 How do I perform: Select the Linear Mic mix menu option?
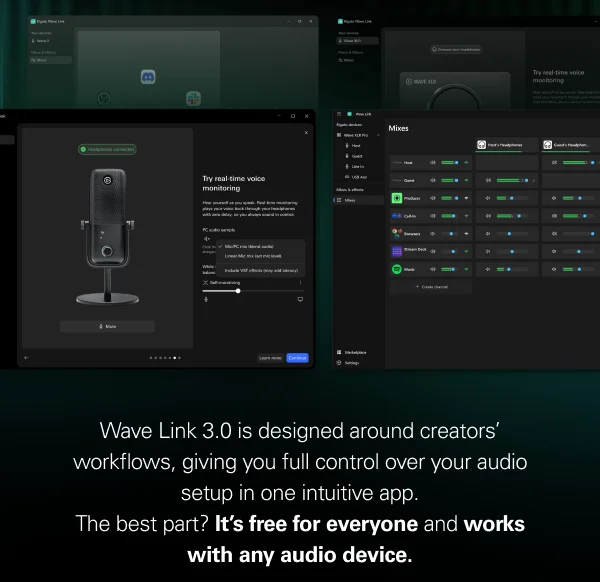click(x=261, y=256)
